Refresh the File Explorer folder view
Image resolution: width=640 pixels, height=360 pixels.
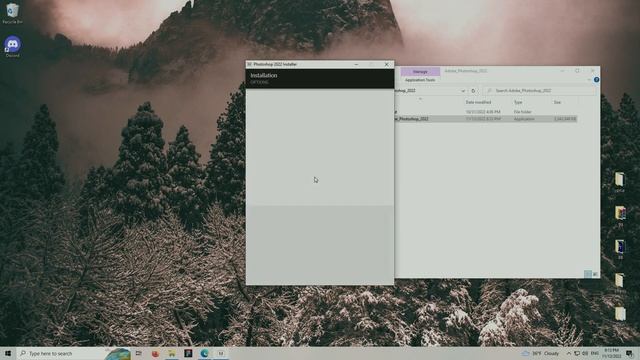click(473, 91)
